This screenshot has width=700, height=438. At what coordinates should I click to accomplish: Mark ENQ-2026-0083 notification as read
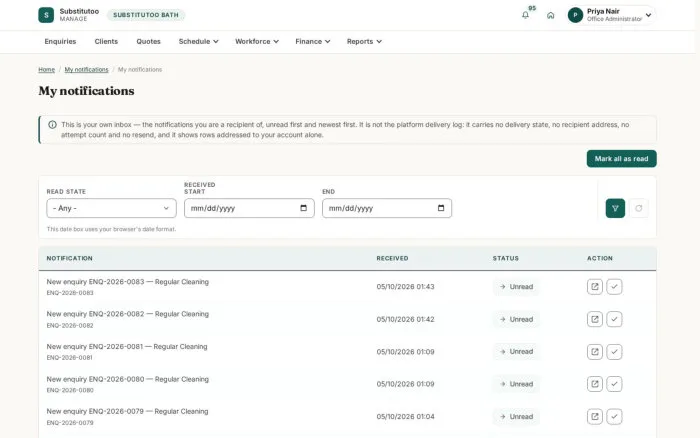pos(614,287)
